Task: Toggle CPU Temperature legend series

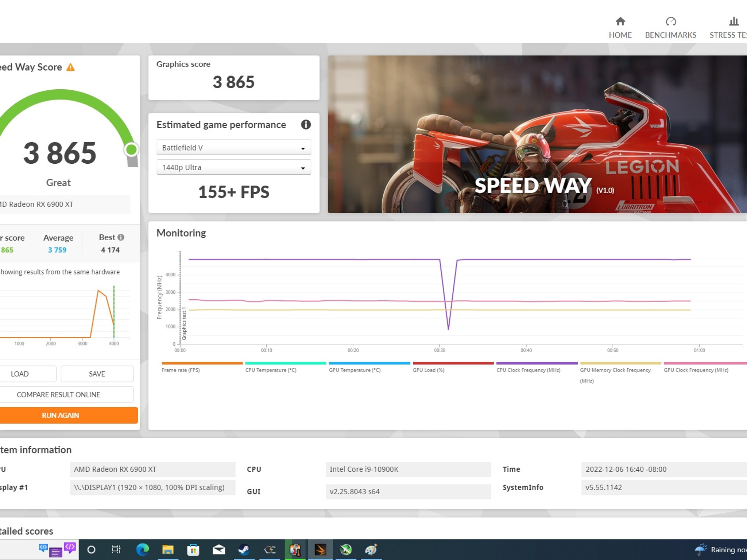Action: click(x=286, y=367)
